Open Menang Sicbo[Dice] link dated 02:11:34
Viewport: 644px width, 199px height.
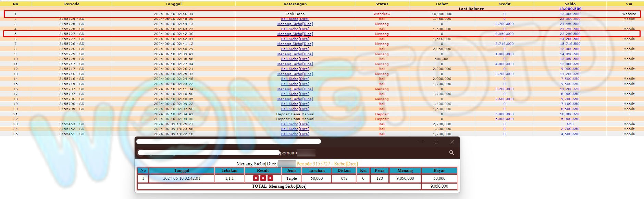295,89
